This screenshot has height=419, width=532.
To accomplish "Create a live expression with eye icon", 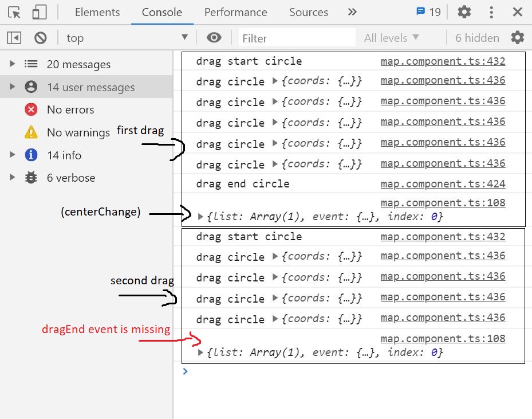I will [x=214, y=38].
